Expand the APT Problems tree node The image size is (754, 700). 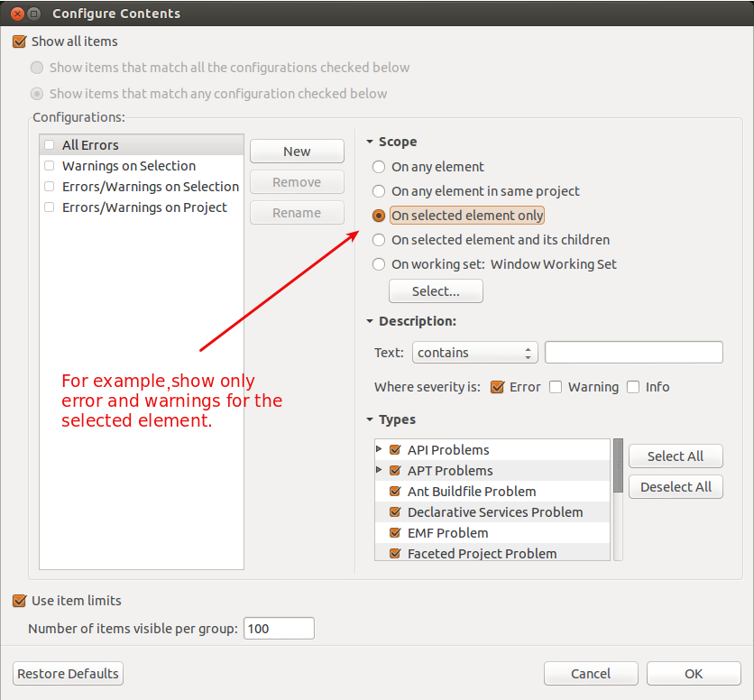click(x=379, y=470)
